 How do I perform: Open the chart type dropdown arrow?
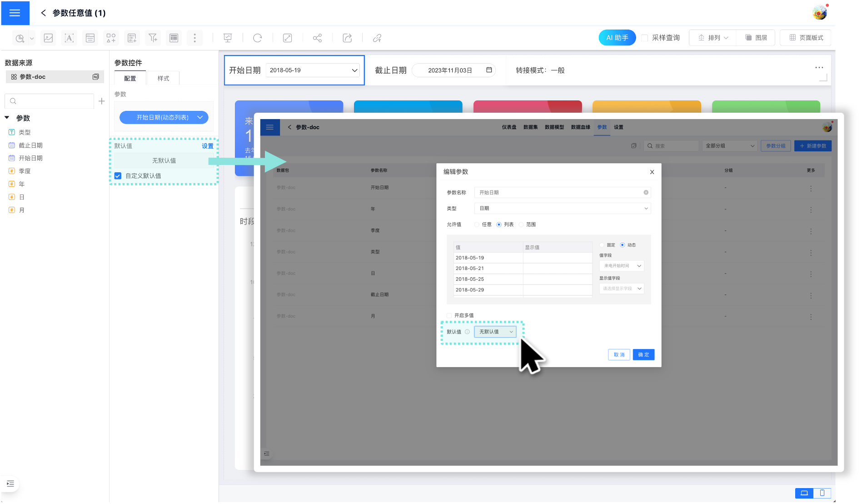32,39
